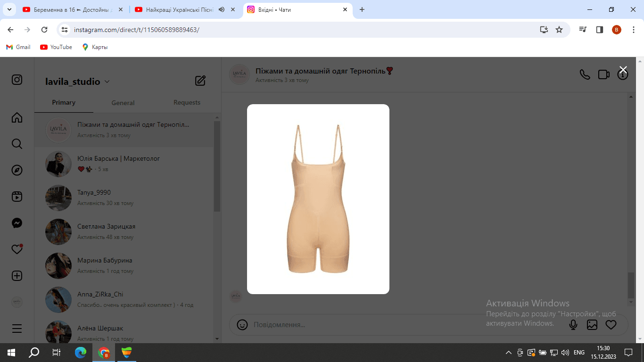Open Chrome three-dot menu
644x362 pixels.
(633, 30)
